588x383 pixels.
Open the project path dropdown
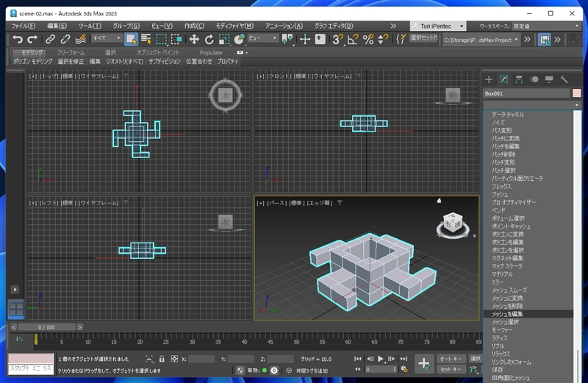click(x=481, y=40)
